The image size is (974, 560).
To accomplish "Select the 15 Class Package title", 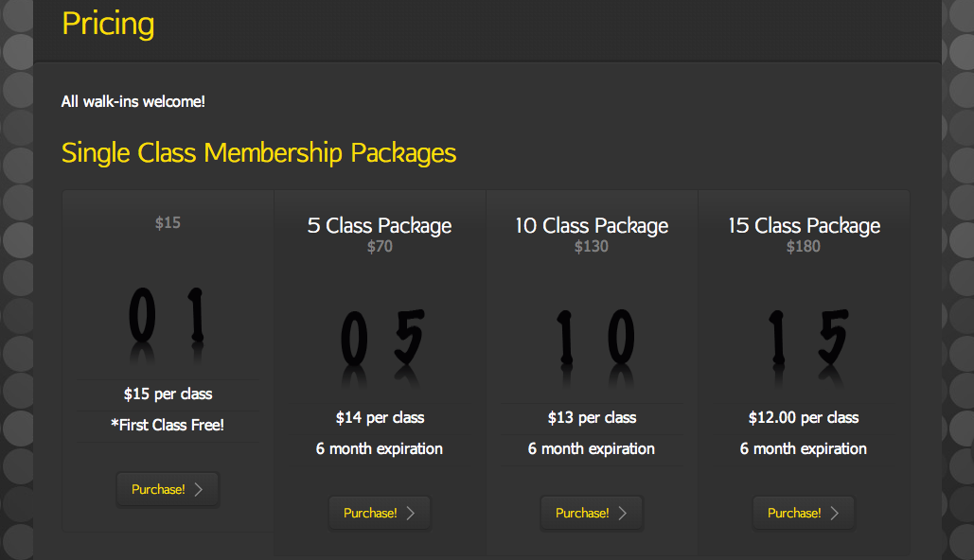I will click(804, 226).
